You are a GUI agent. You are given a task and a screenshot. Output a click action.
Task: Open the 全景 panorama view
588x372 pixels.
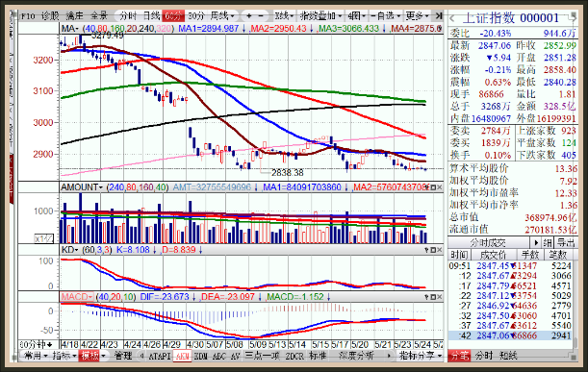(x=99, y=16)
